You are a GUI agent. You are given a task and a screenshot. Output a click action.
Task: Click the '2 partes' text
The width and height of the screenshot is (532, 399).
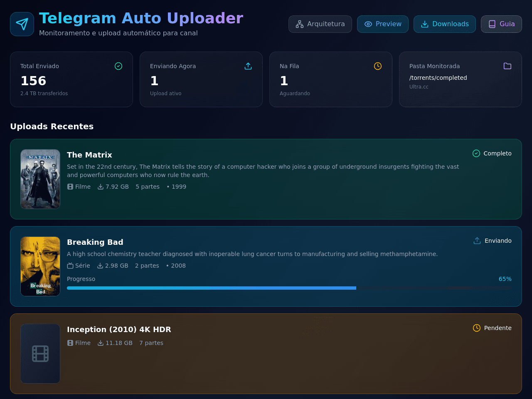coord(147,266)
